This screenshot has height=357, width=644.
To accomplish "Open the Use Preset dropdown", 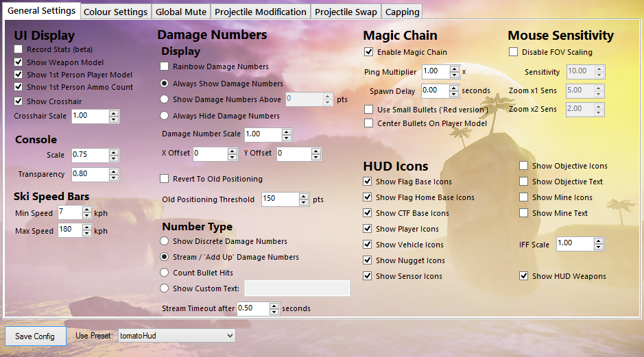I will coord(229,336).
